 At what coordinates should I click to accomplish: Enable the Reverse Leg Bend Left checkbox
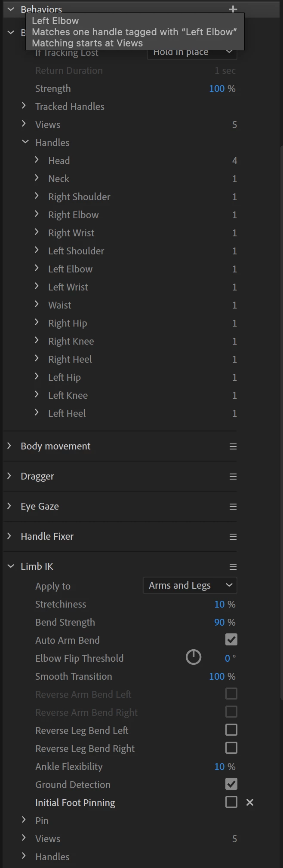coord(231,730)
